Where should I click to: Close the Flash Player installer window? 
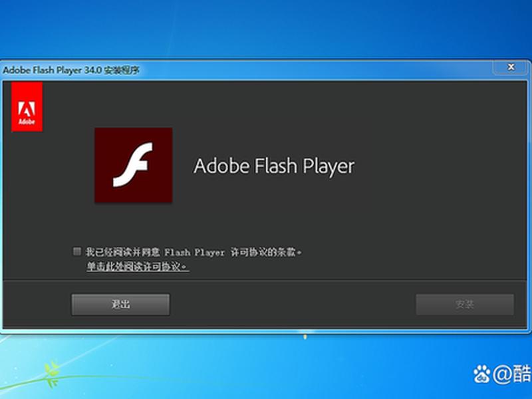click(511, 67)
